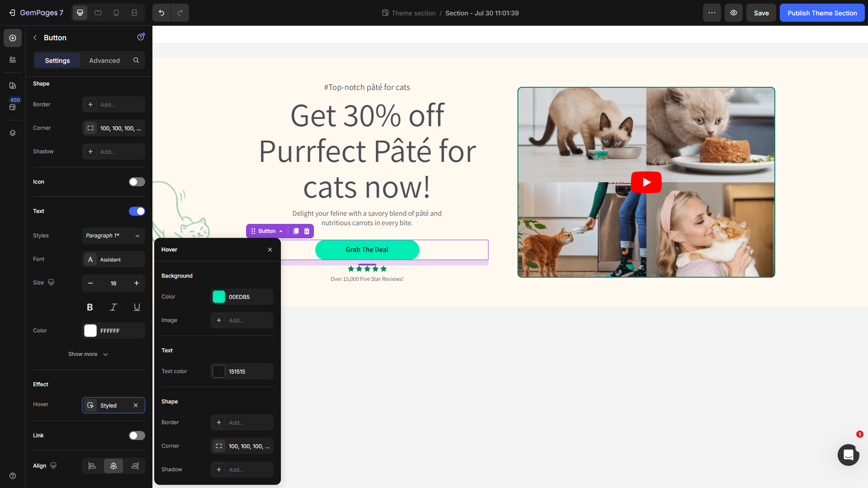Turn off the Text toggle
Viewport: 868px width, 488px height.
(x=137, y=211)
